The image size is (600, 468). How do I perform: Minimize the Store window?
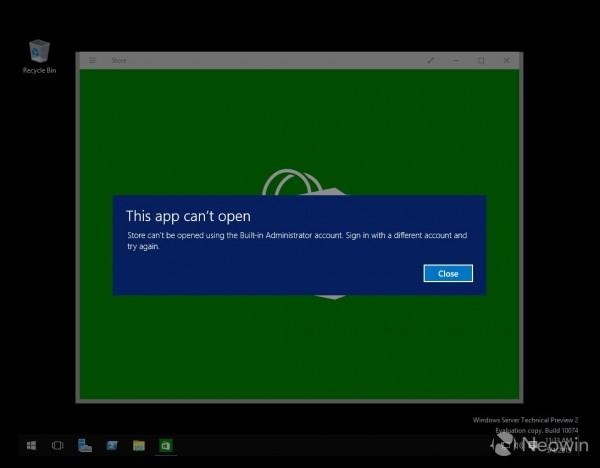[x=456, y=60]
